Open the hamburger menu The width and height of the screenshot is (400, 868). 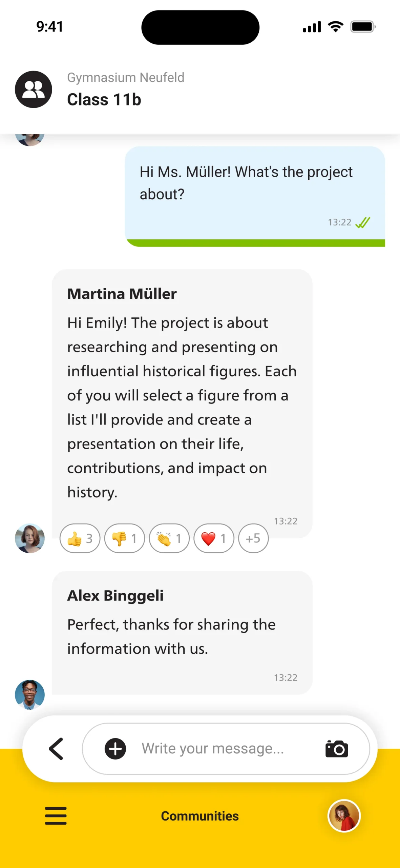(x=56, y=815)
